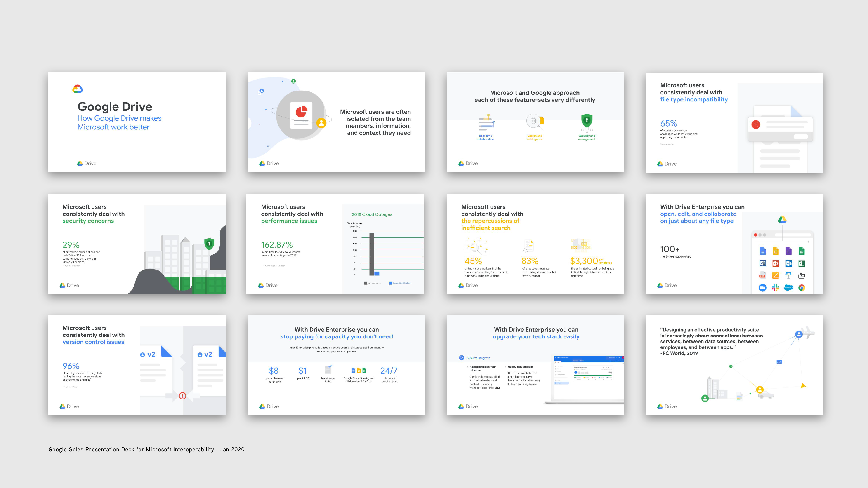
Task: Click the red exclamation warning icon
Action: 182,396
